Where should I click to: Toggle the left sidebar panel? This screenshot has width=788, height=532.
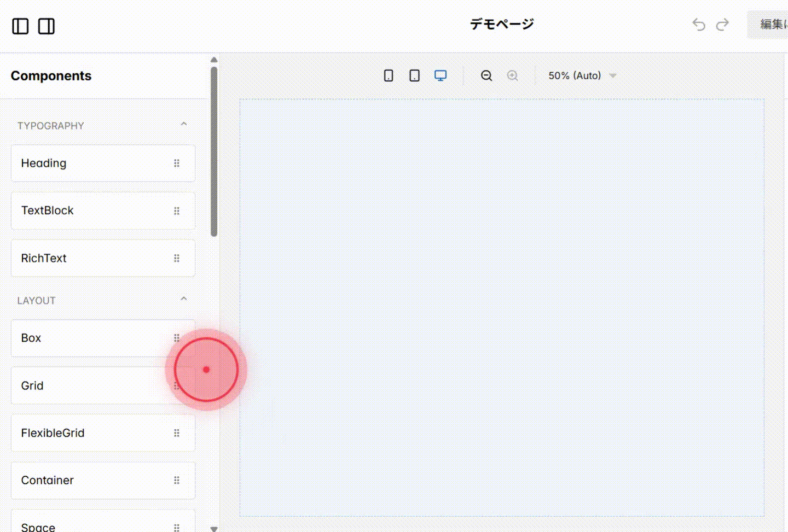pyautogui.click(x=20, y=26)
